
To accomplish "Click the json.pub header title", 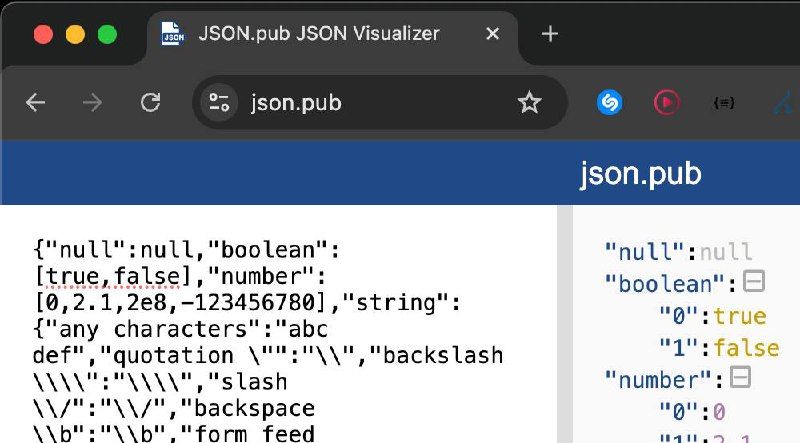I will coord(640,174).
